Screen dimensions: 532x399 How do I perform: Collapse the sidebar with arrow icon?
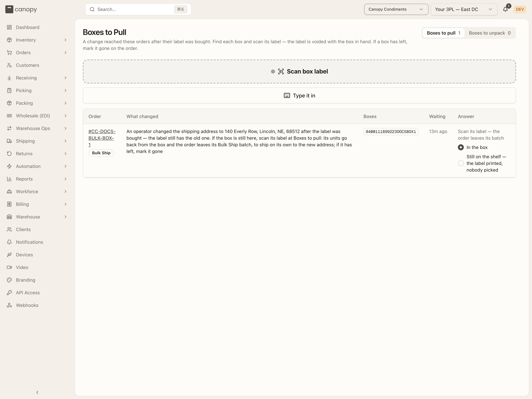click(37, 392)
